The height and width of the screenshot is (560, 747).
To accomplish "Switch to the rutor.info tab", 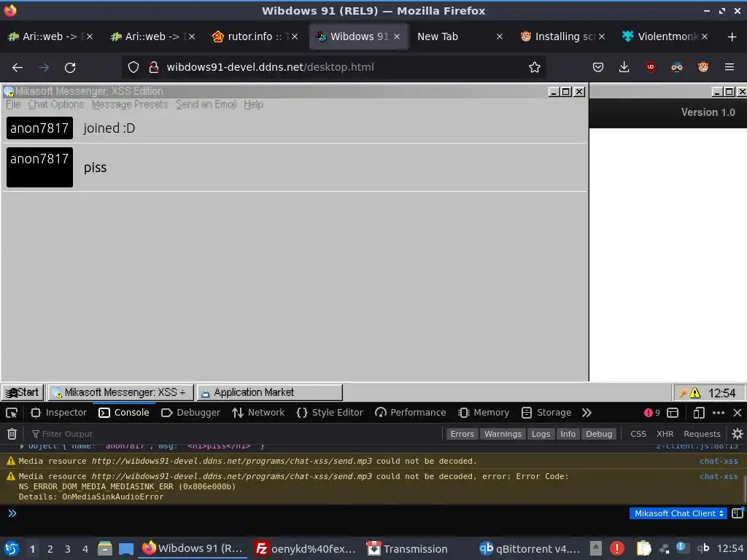I will (x=255, y=36).
